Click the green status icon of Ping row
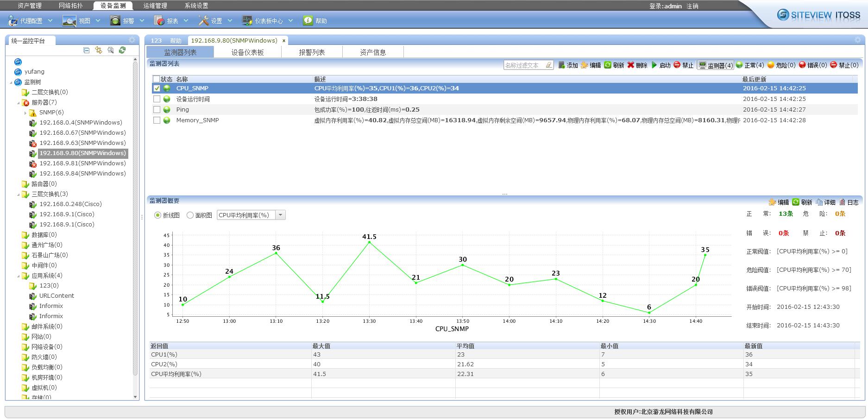This screenshot has width=868, height=420. (167, 110)
